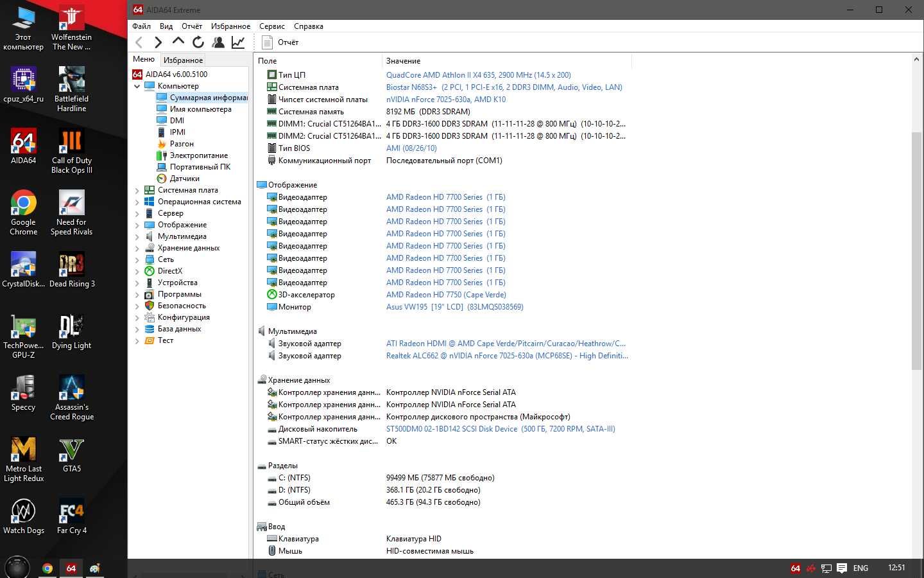924x578 pixels.
Task: Open CrystalDisk desktop shortcut
Action: point(23,269)
